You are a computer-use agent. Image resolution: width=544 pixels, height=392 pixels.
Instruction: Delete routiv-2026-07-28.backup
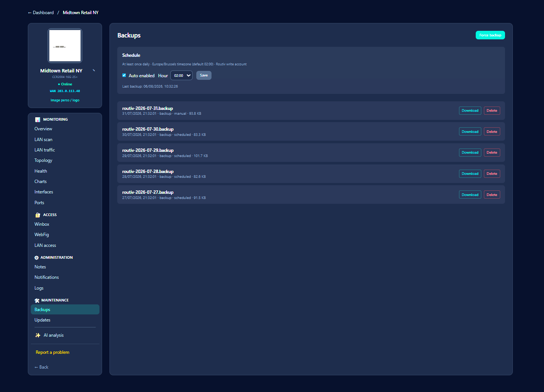(x=492, y=174)
